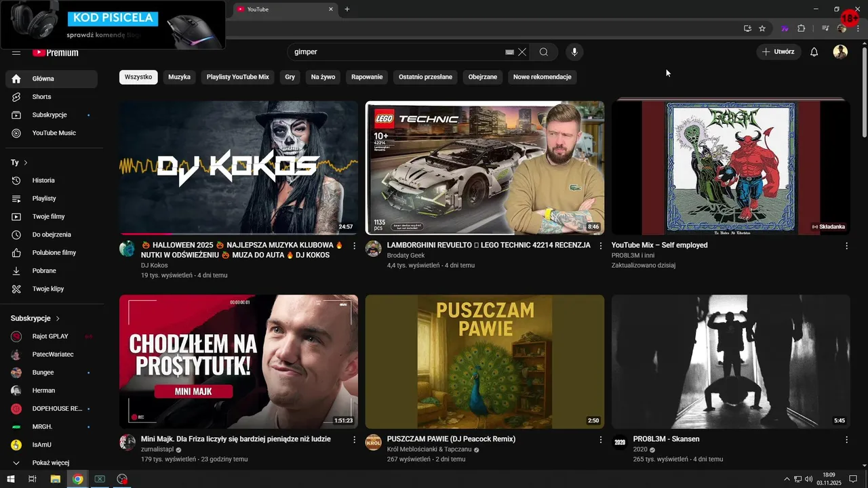Click the magnifier search button
The image size is (868, 488).
point(544,52)
